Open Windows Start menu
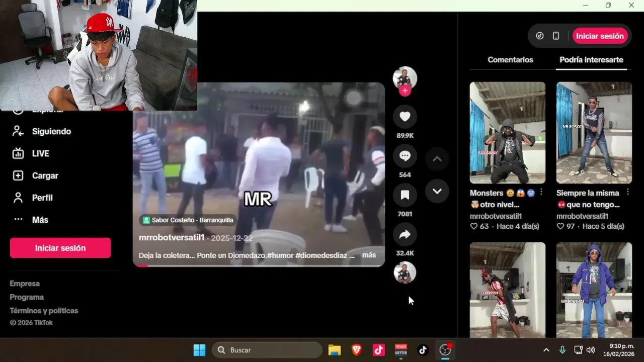The image size is (644, 362). tap(200, 350)
